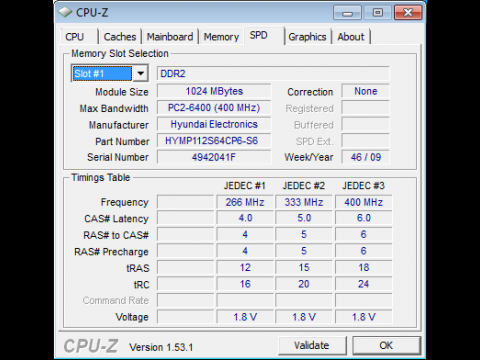
Task: Click CAS# Latency value 5.0
Action: [304, 218]
